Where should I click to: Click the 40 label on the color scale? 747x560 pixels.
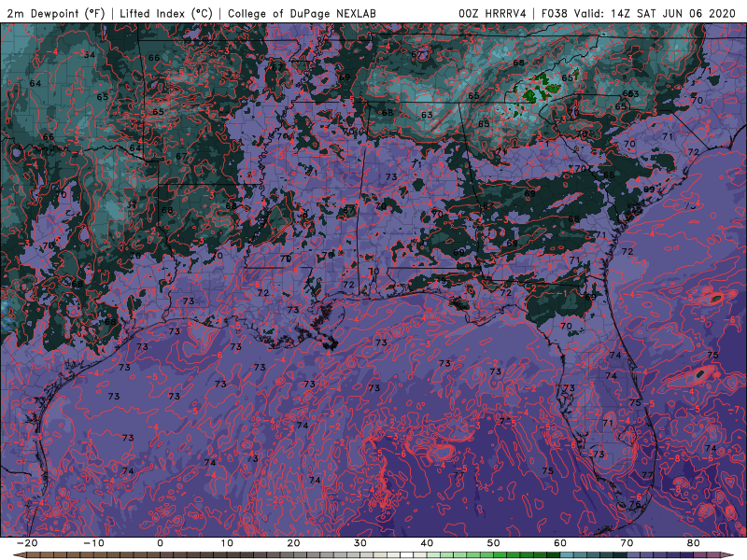[427, 543]
